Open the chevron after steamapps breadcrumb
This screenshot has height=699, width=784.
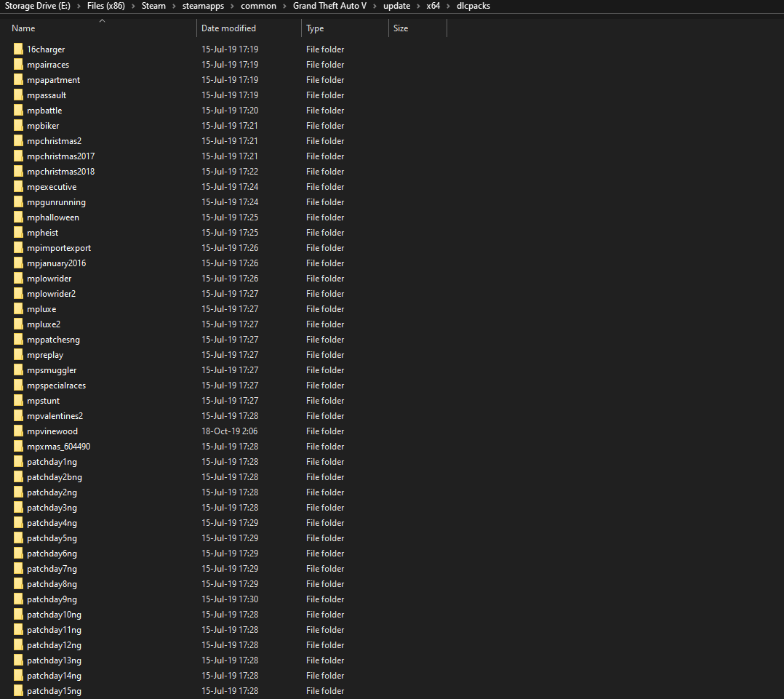pos(233,6)
